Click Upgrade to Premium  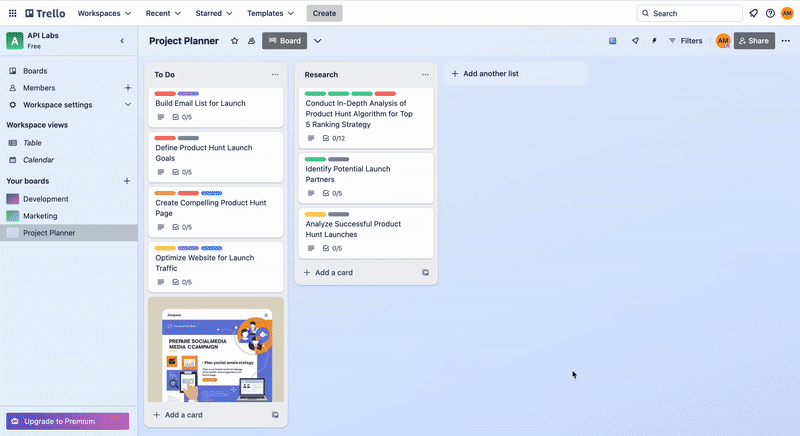coord(68,421)
